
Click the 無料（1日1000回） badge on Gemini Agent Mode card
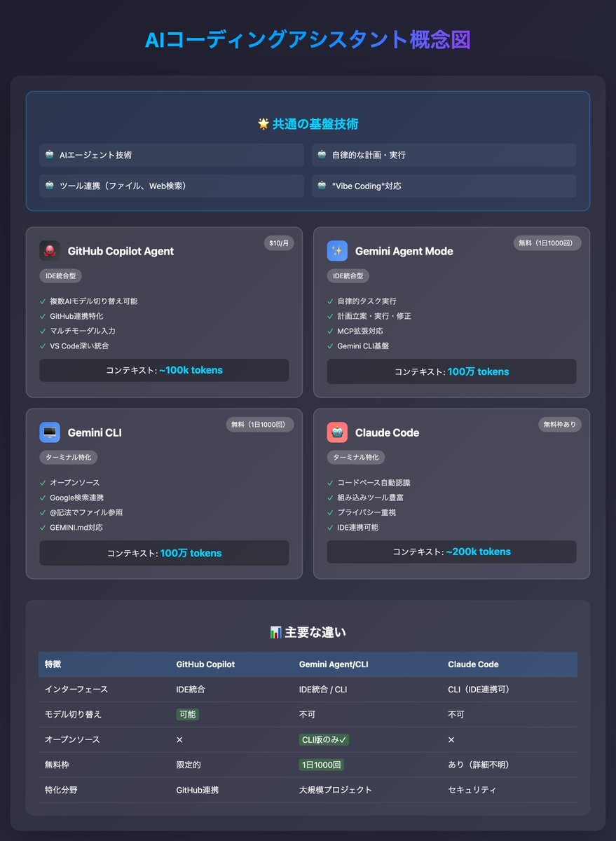547,243
